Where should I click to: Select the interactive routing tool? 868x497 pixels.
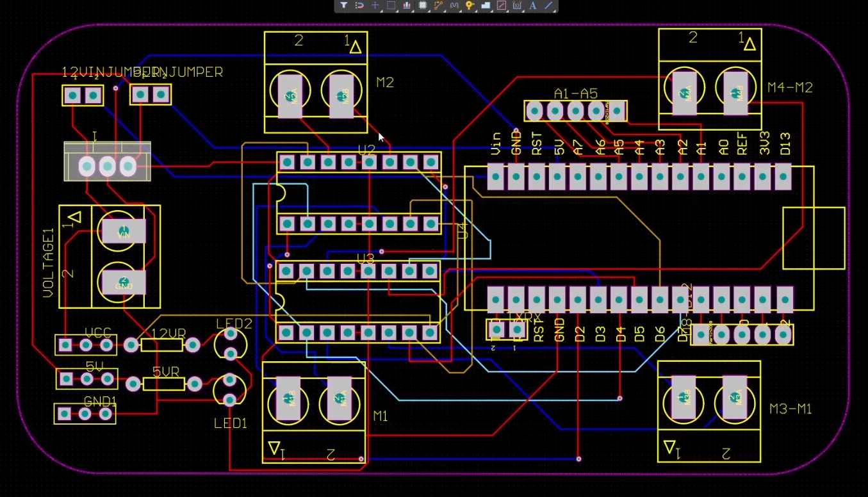coord(438,5)
